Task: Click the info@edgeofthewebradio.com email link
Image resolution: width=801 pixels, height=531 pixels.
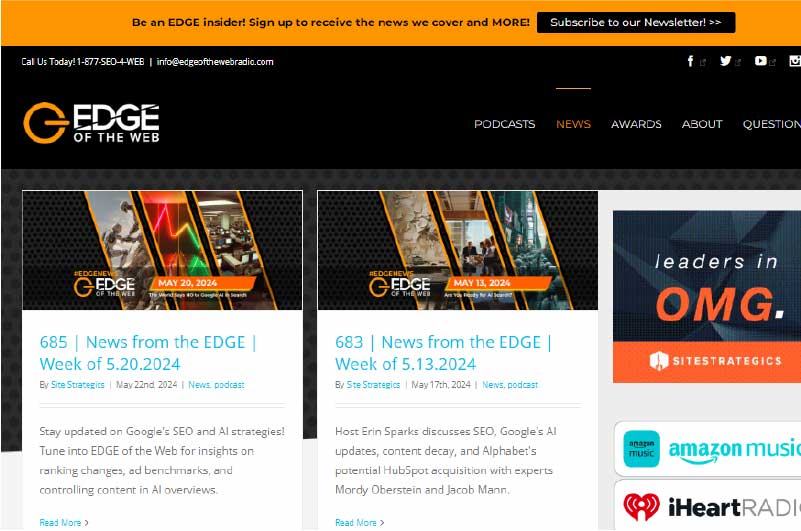Action: (215, 62)
